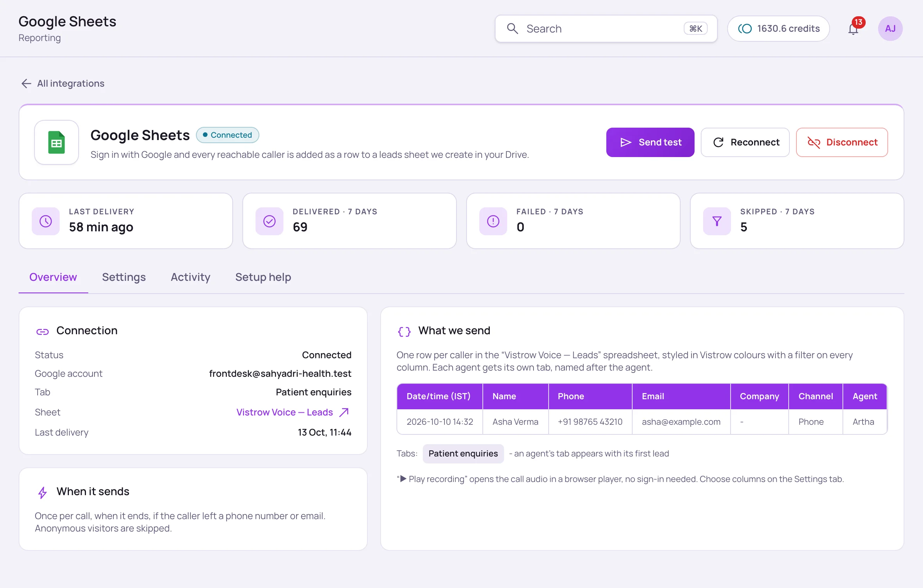
Task: Click the funnel icon on Skipped card
Action: (717, 221)
